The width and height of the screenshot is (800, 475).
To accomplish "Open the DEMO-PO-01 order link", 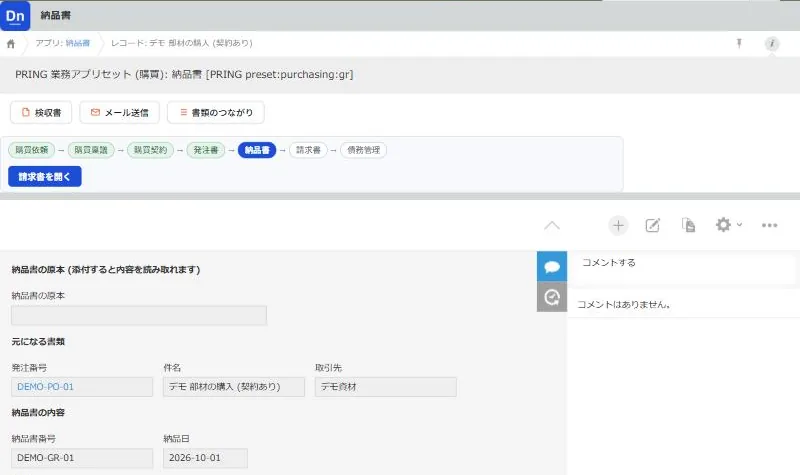I will tap(45, 387).
